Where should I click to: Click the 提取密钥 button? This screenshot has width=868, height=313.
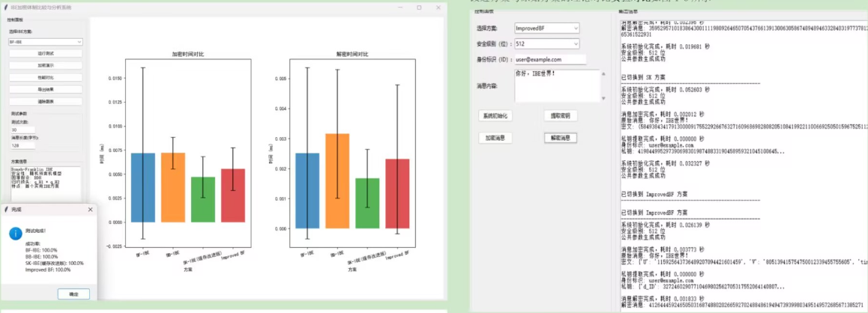pyautogui.click(x=561, y=115)
